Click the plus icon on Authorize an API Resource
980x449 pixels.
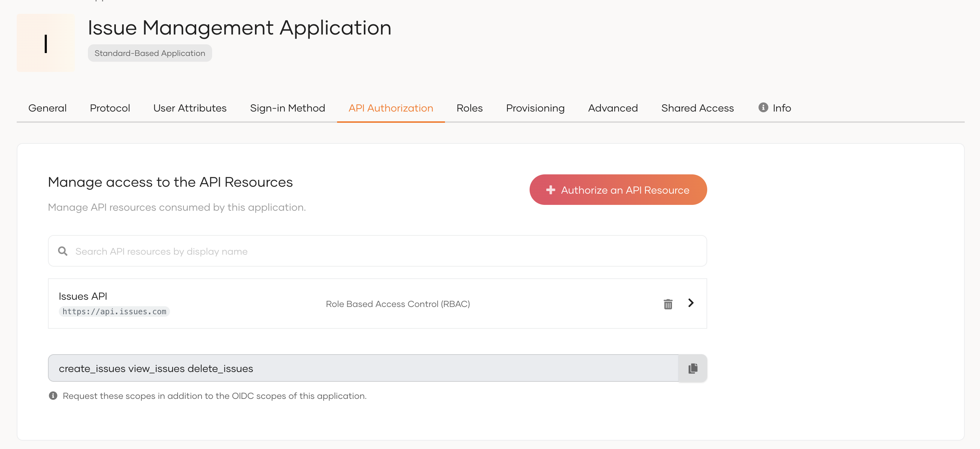tap(551, 190)
